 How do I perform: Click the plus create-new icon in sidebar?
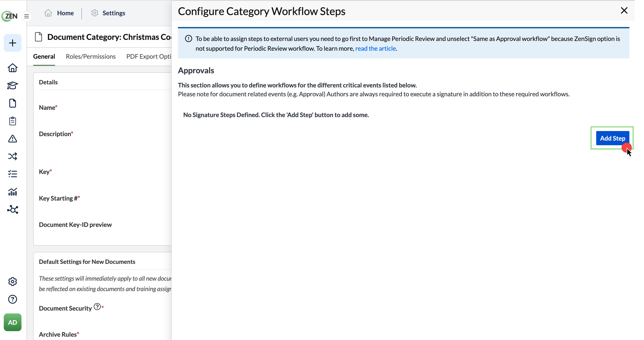coord(12,43)
